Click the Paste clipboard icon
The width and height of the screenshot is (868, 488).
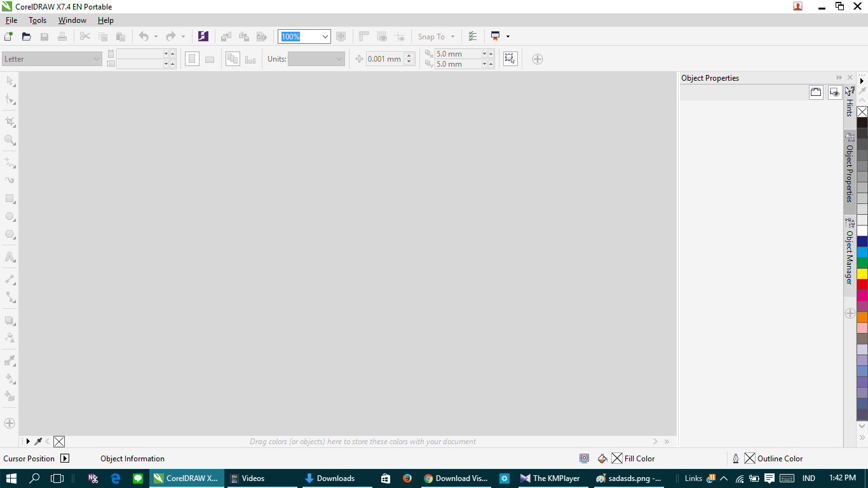[120, 36]
